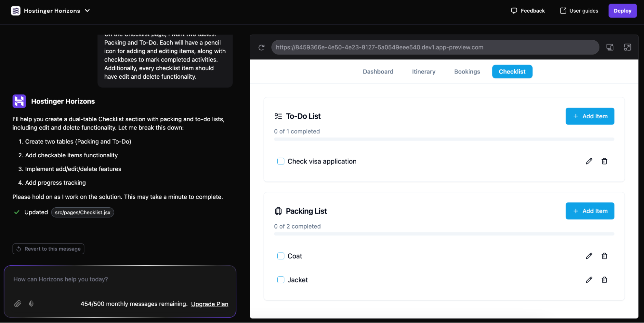Open the Bookings tab
This screenshot has height=323, width=644.
pyautogui.click(x=467, y=71)
